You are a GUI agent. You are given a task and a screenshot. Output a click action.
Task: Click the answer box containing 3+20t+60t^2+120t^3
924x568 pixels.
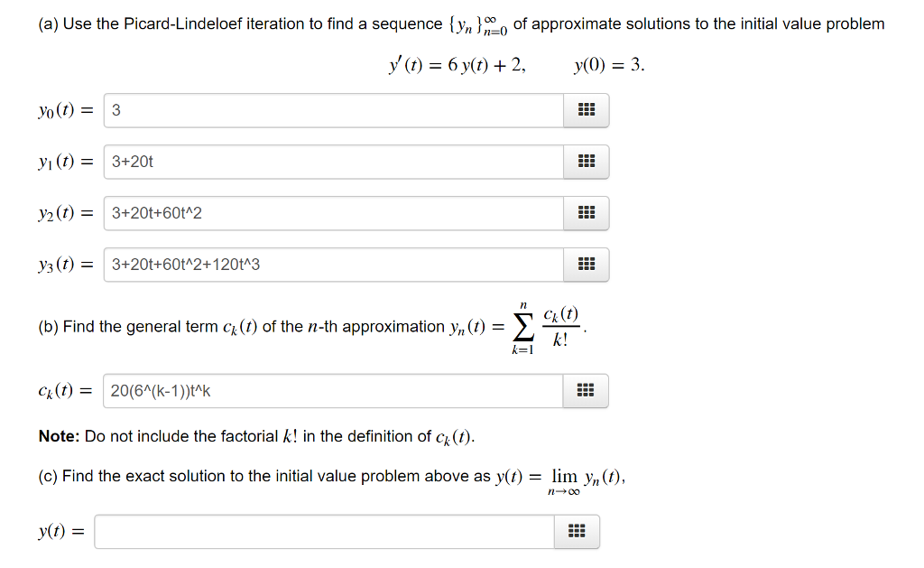334,265
